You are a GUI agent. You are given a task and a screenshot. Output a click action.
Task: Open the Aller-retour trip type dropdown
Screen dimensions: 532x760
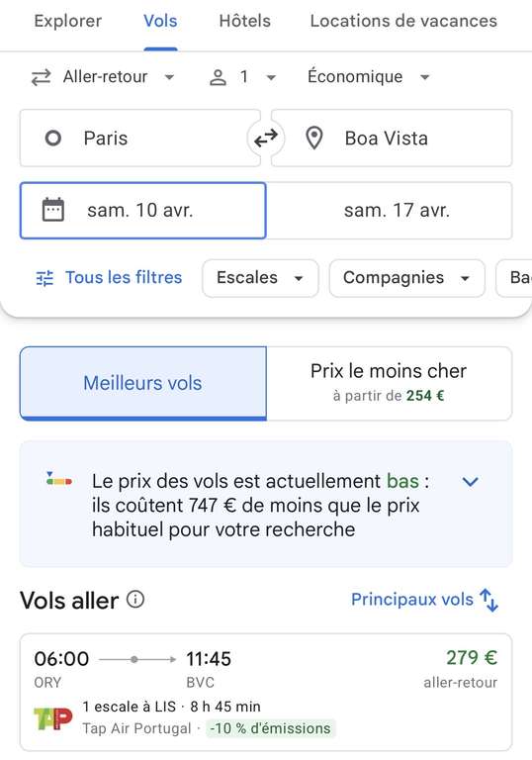103,77
